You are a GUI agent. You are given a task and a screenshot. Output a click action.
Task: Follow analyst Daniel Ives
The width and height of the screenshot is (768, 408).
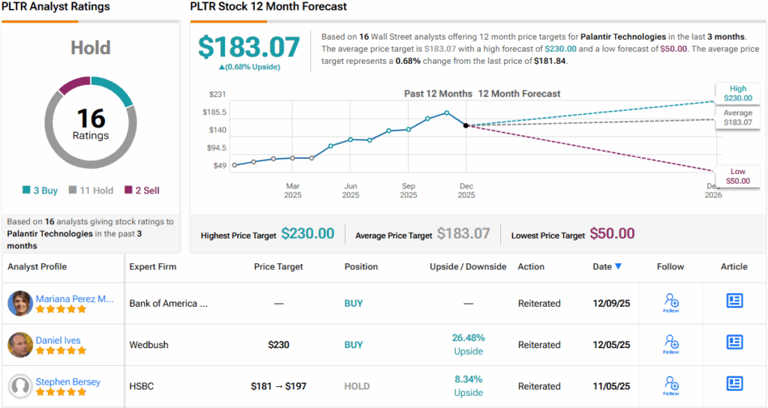pos(671,344)
